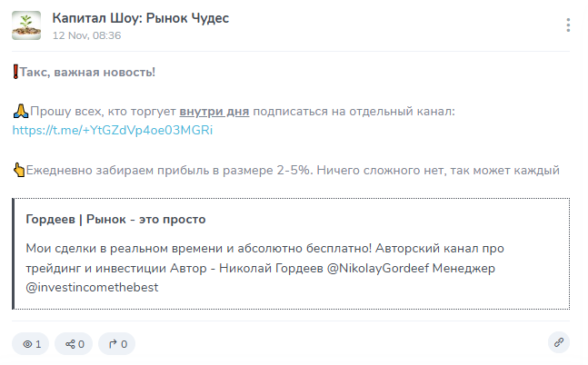Viewport: 588px width, 365px height.
Task: Open the three-dot post options menu
Action: pyautogui.click(x=569, y=25)
